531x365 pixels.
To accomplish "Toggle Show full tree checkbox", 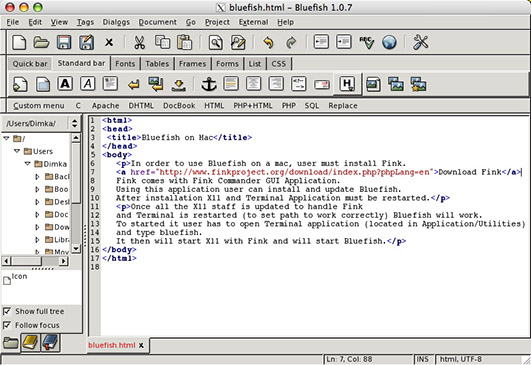I will click(6, 311).
